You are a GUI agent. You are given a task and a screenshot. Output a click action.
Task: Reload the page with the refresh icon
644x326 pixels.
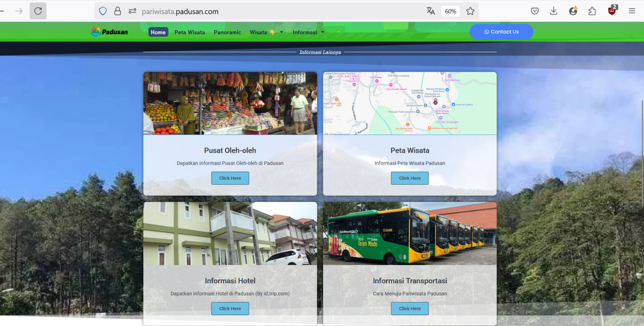pos(38,11)
